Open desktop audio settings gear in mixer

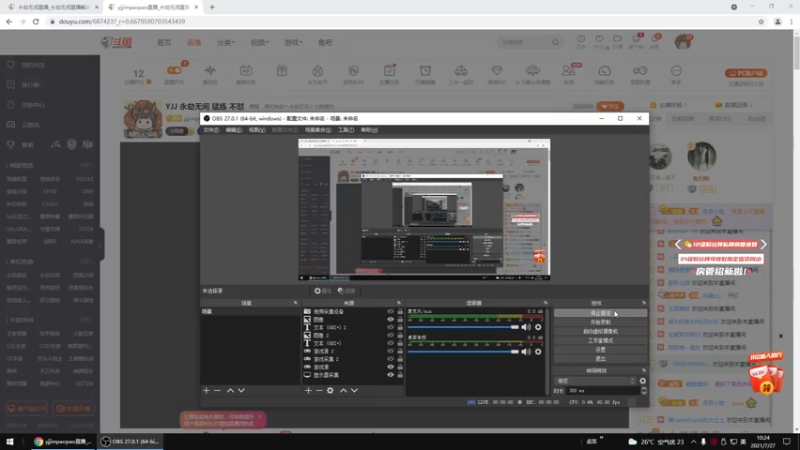[538, 352]
